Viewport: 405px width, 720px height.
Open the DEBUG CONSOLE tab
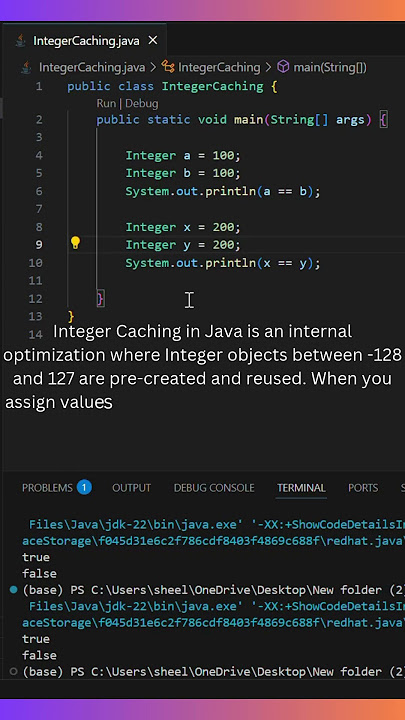(214, 488)
